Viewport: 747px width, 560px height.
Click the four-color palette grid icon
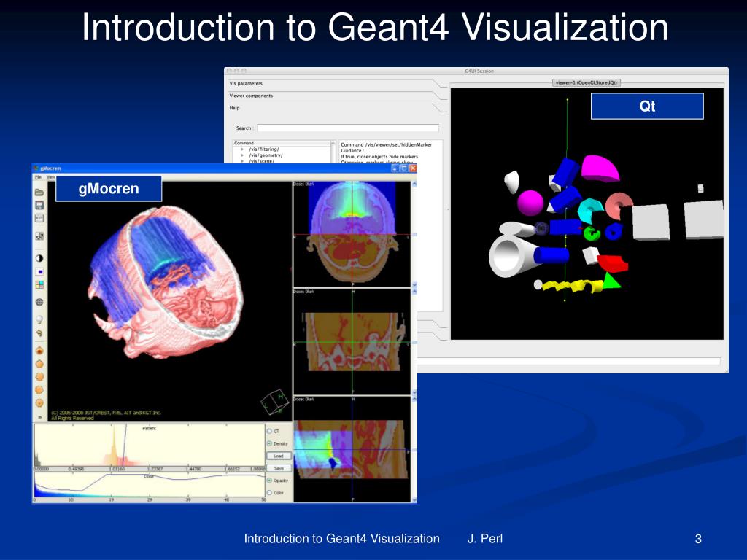[x=39, y=284]
